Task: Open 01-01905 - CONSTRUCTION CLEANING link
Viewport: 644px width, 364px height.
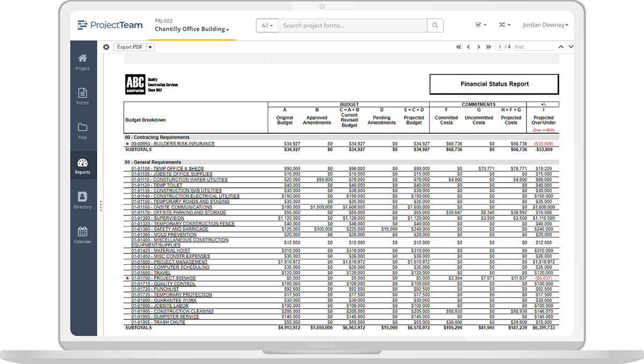Action: tap(172, 311)
